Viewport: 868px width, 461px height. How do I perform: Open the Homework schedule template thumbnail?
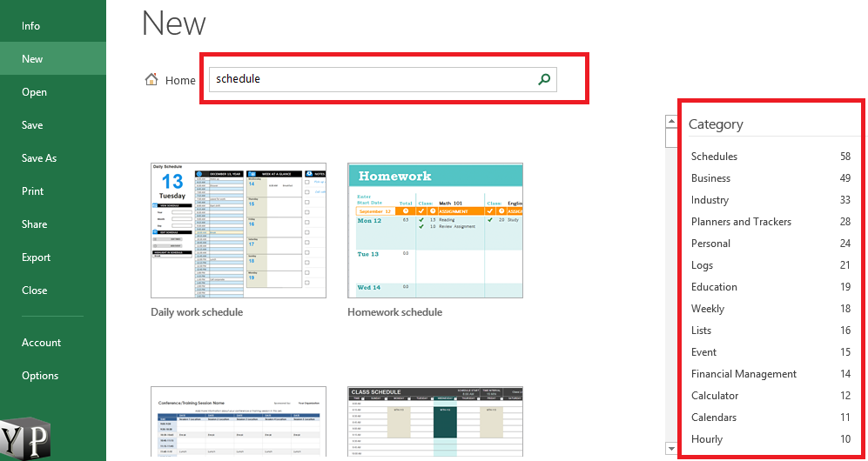click(434, 230)
